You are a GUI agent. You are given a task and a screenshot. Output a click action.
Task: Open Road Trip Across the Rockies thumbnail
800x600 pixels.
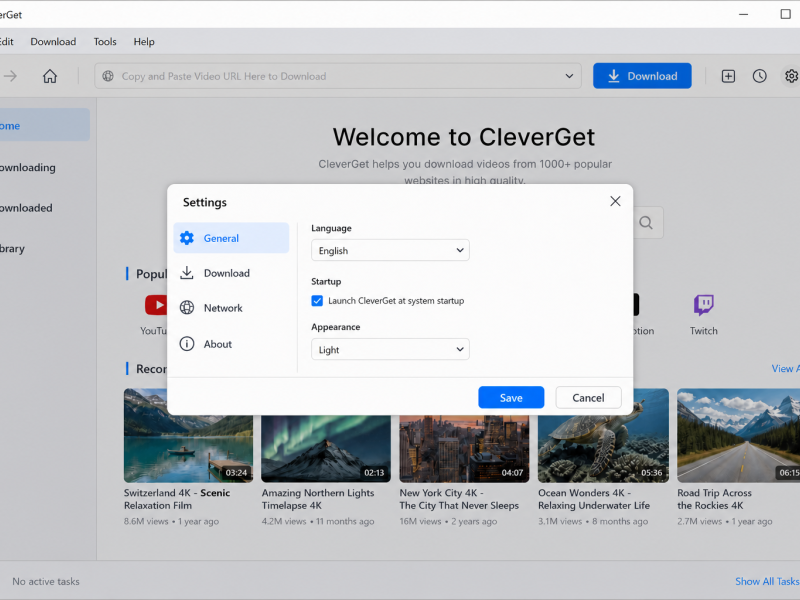pyautogui.click(x=738, y=435)
